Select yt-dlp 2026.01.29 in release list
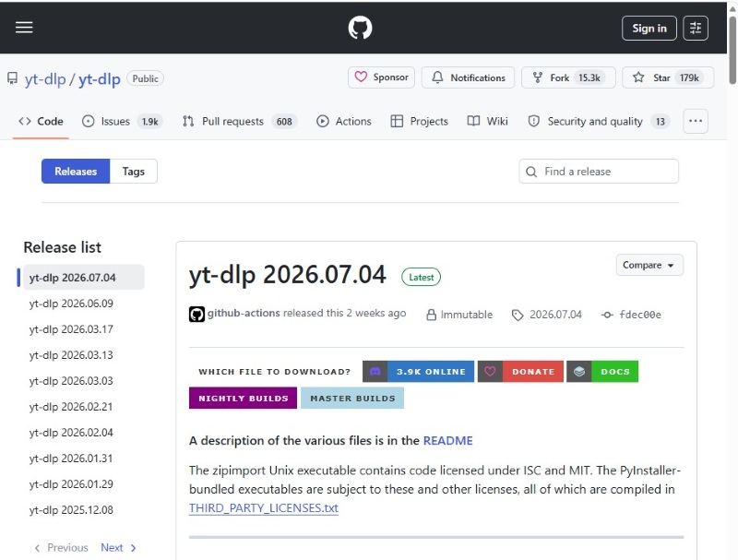 coord(71,484)
